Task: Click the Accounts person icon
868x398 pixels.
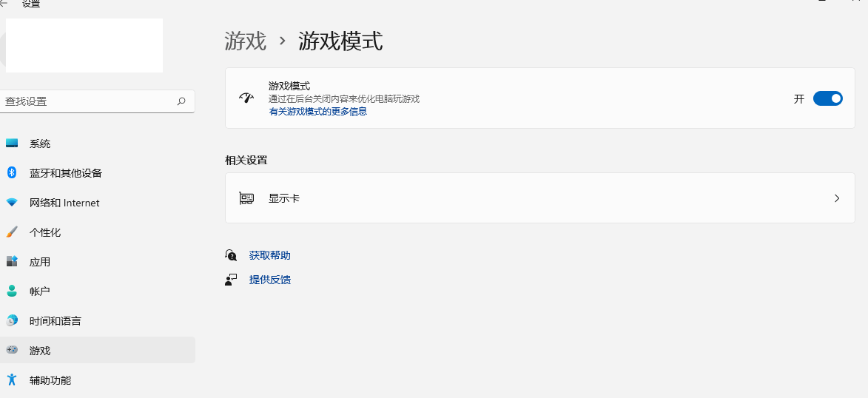Action: pyautogui.click(x=12, y=291)
